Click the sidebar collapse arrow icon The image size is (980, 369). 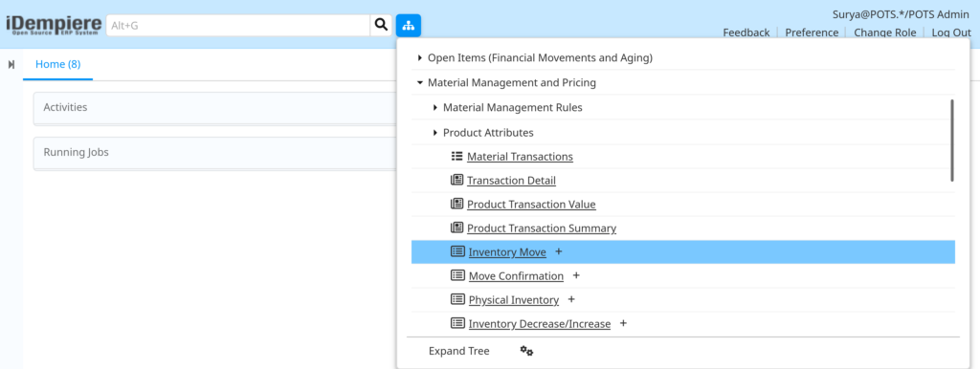(x=11, y=64)
